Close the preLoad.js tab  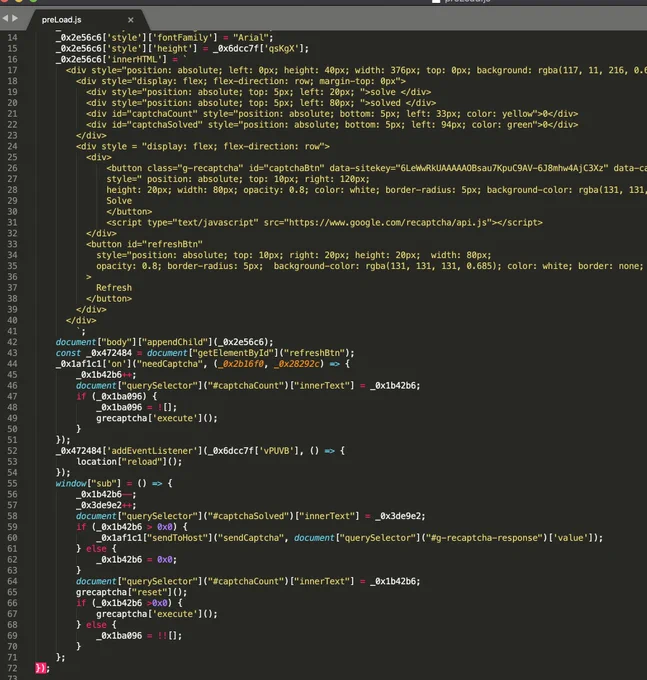pyautogui.click(x=131, y=20)
